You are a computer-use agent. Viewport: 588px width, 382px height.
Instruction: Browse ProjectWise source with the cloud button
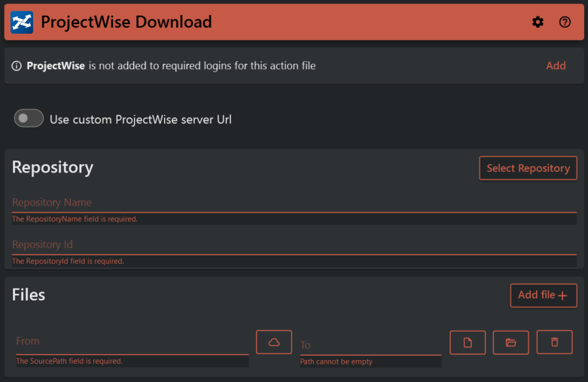pos(274,342)
